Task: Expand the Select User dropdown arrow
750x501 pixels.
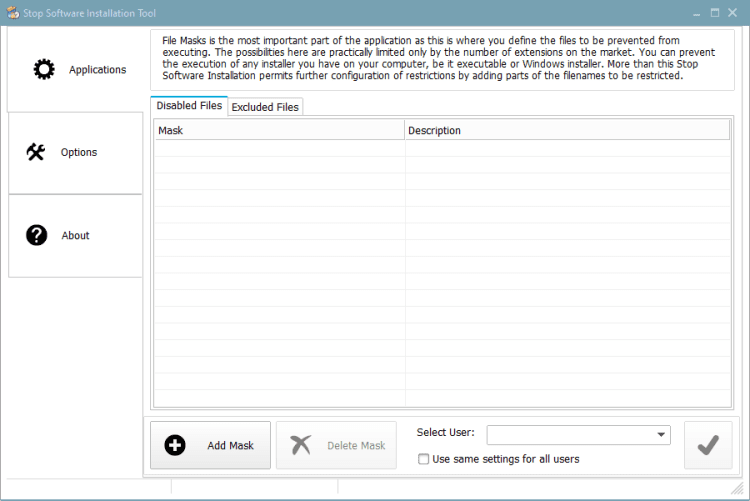Action: pyautogui.click(x=661, y=434)
